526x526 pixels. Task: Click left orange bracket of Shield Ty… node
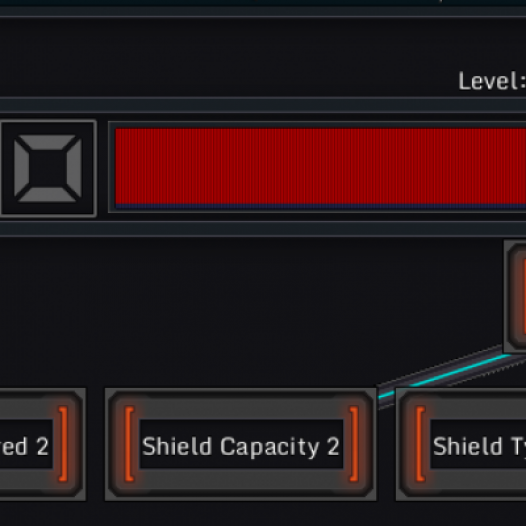coord(420,444)
